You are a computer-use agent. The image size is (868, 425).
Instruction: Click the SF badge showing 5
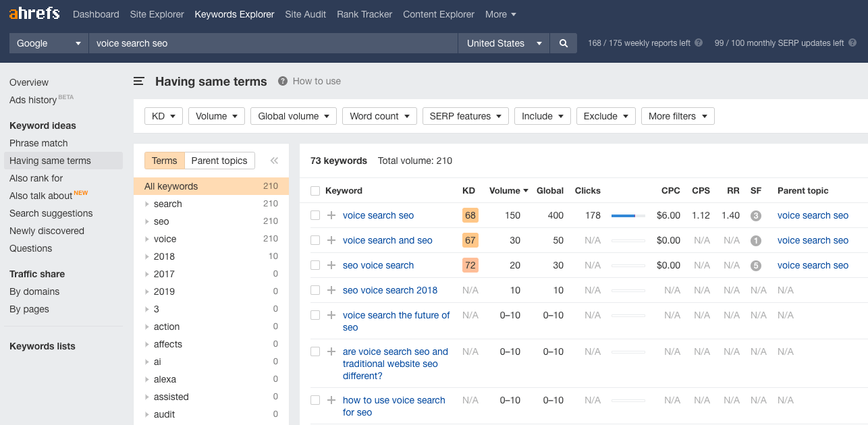pos(756,266)
